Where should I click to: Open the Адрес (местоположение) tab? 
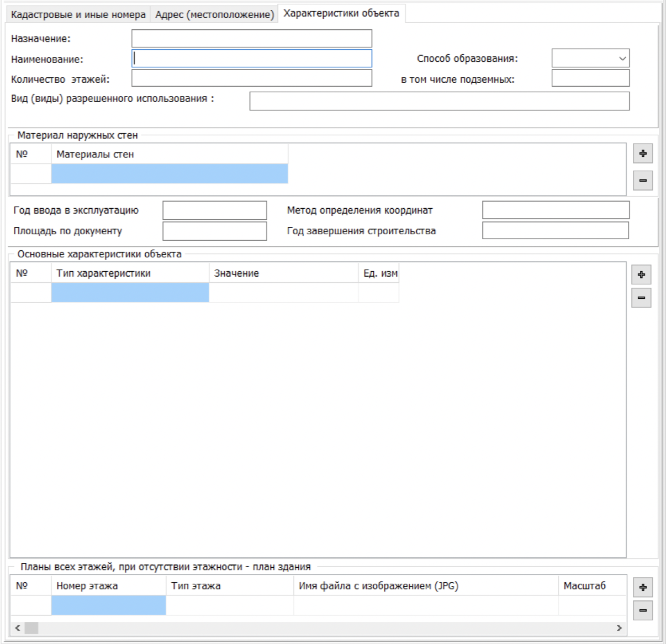(214, 14)
